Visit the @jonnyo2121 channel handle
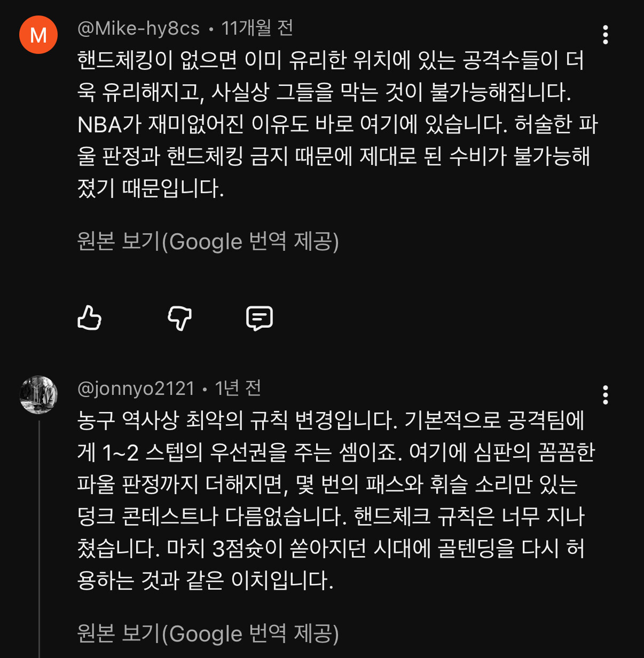644x658 pixels. click(x=136, y=389)
